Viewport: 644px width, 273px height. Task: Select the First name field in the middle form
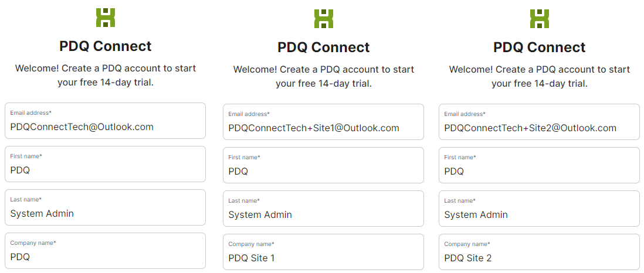tap(323, 165)
